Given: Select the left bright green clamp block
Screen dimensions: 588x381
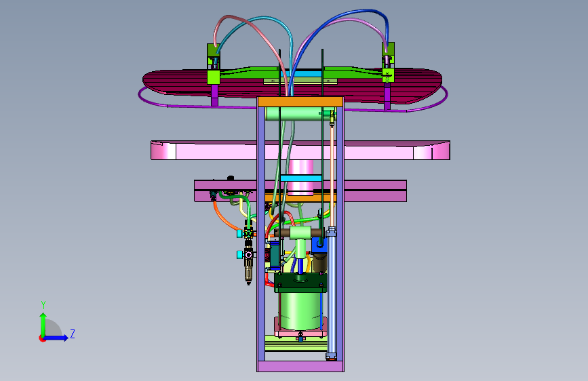Looking at the screenshot, I should point(214,77).
